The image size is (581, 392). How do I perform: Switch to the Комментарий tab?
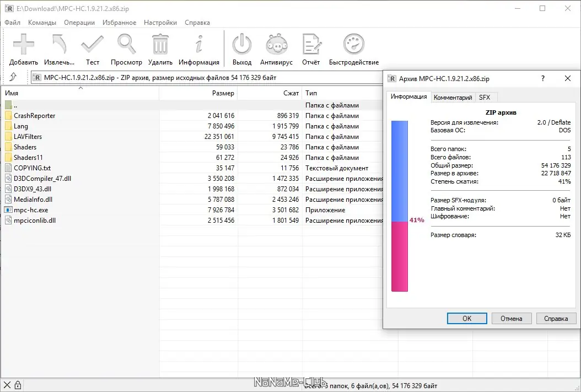point(453,98)
